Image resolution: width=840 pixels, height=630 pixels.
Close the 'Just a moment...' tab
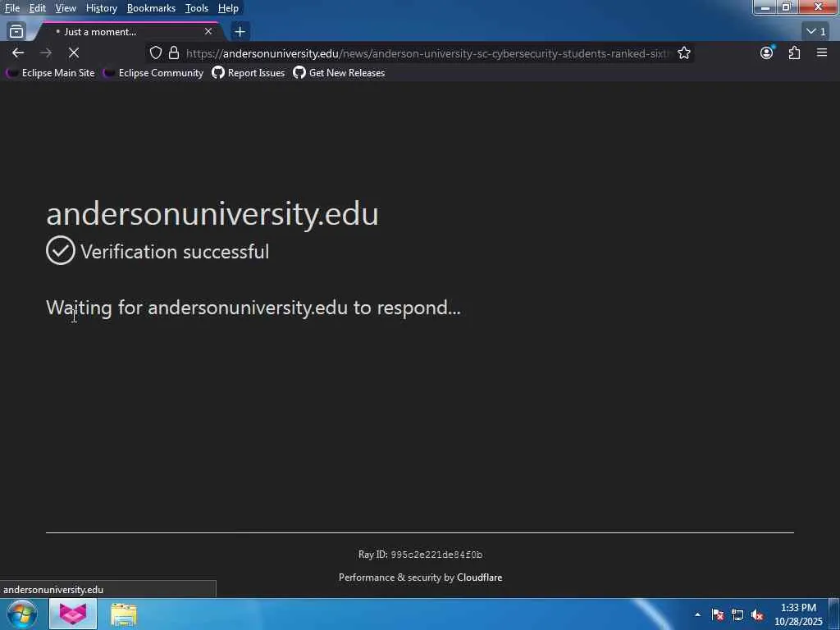coord(208,32)
